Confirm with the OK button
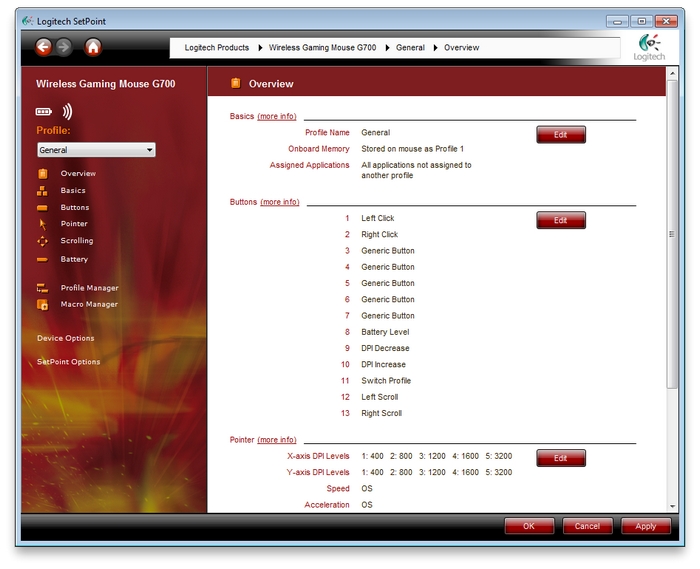Image resolution: width=700 pixels, height=569 pixels. [529, 526]
